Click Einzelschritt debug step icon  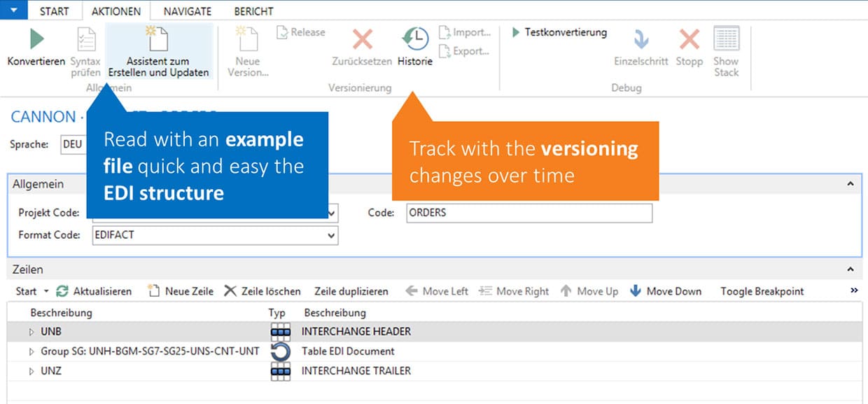tap(640, 40)
